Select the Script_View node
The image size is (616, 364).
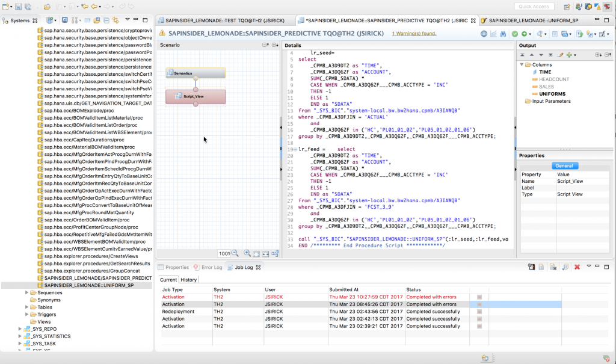coord(196,96)
